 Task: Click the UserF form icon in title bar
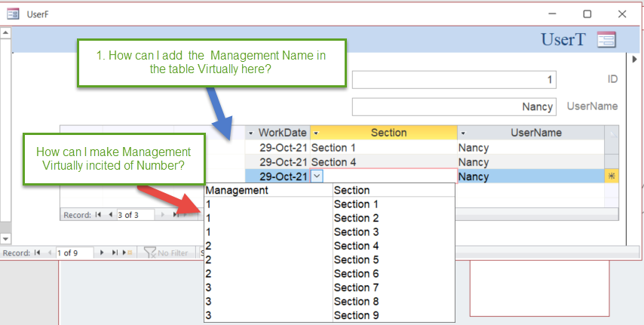point(13,14)
